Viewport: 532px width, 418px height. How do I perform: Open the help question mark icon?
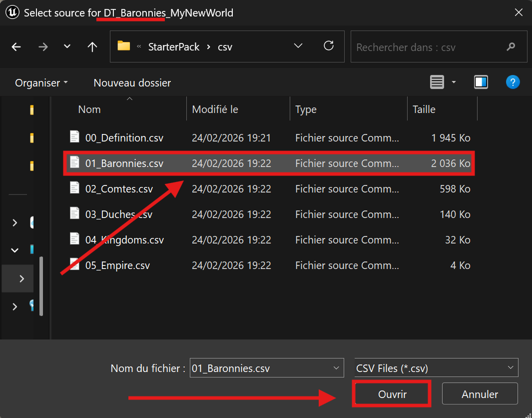pos(513,82)
